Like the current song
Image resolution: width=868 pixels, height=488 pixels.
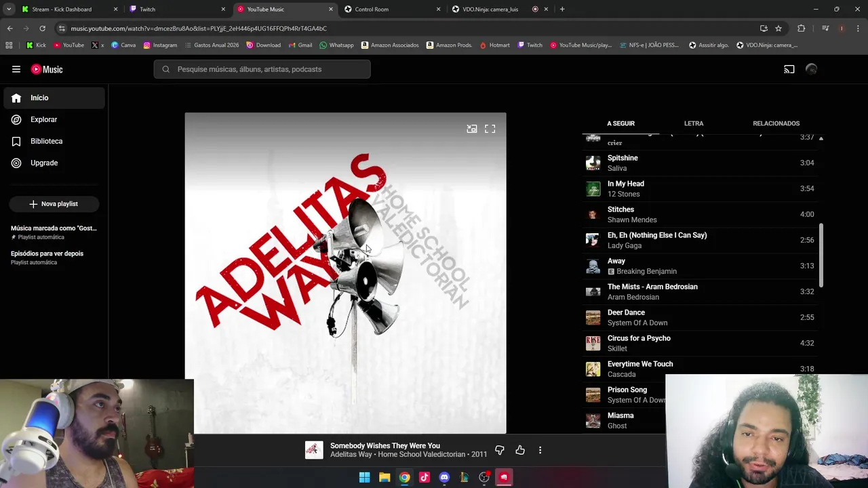point(520,450)
